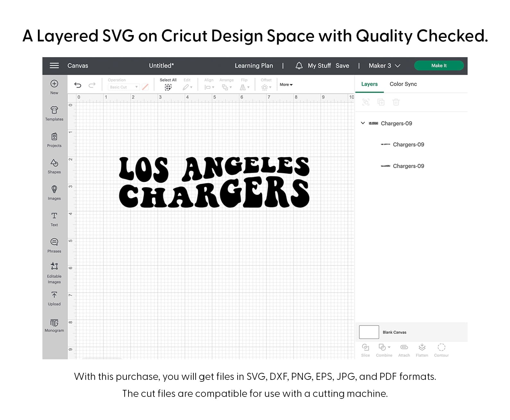Open Learning Plan

coord(254,66)
